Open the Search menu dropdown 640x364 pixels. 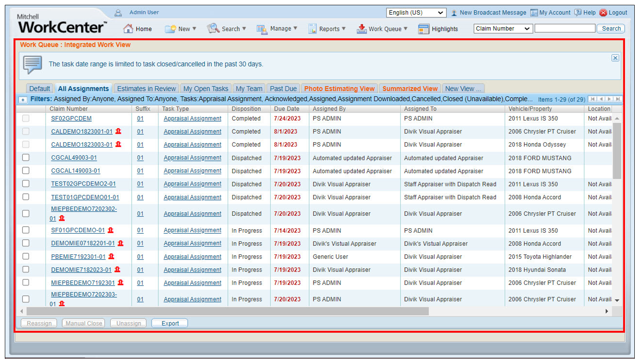(x=244, y=29)
